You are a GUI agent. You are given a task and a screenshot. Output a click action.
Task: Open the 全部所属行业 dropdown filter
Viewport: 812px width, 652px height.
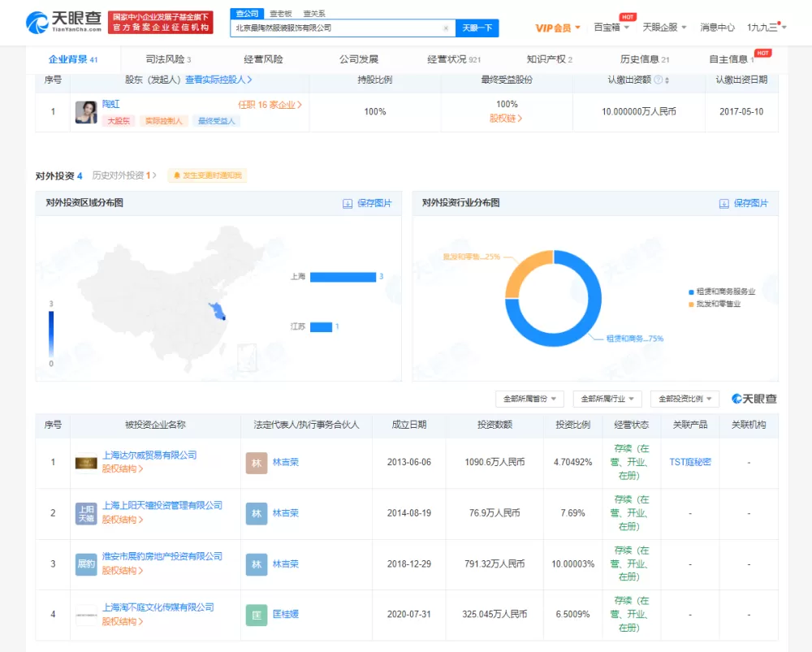(x=607, y=399)
